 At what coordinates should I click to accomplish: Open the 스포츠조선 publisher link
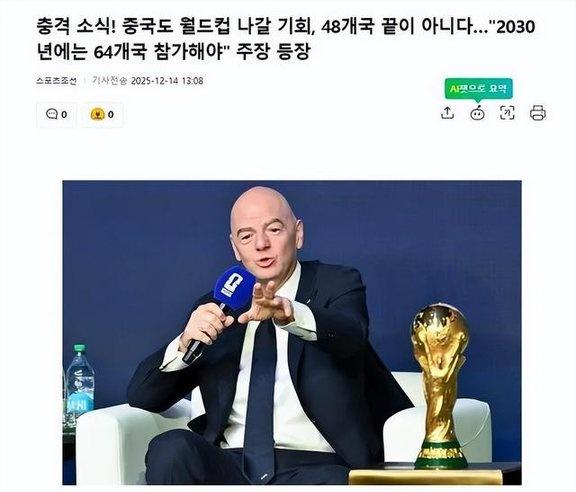(x=57, y=81)
